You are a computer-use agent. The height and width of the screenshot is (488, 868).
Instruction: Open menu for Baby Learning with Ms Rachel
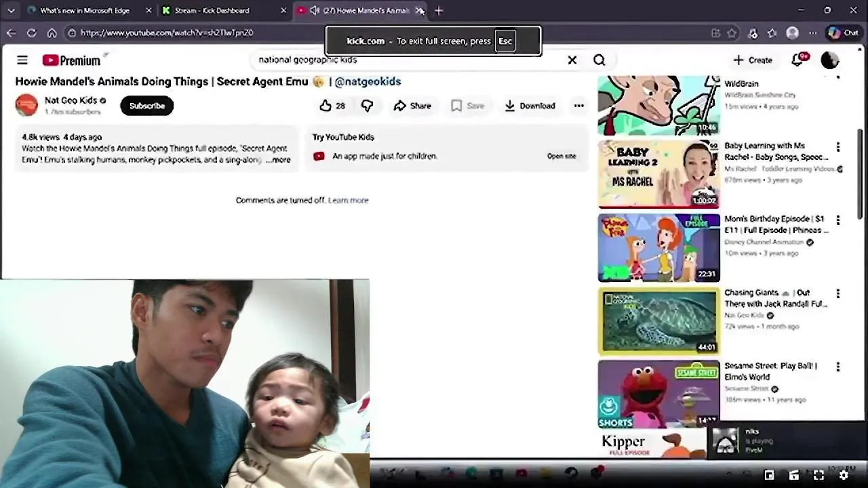838,147
